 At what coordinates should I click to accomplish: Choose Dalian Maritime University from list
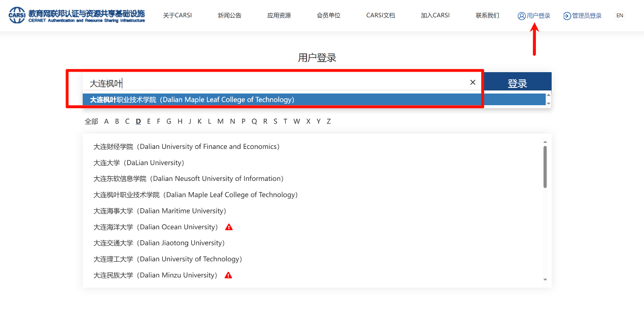pos(160,211)
